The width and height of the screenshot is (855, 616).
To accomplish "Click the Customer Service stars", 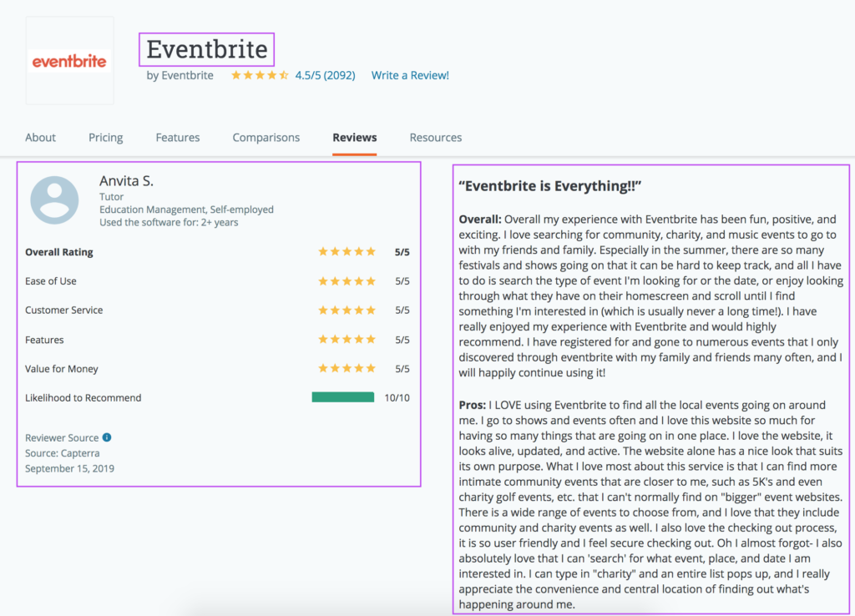I will [x=347, y=311].
